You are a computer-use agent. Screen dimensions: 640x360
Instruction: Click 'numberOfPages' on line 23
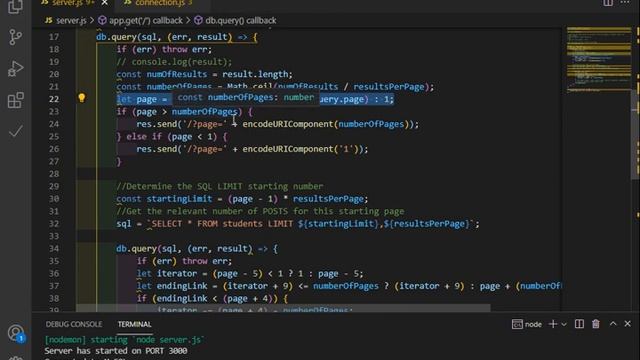click(x=204, y=111)
